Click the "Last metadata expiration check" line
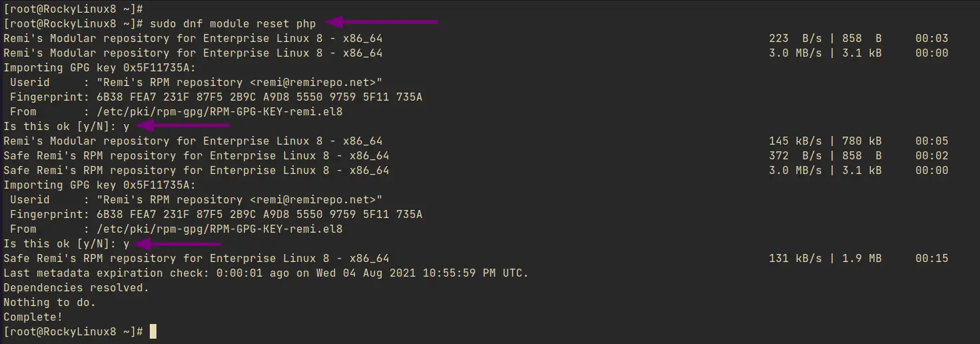This screenshot has height=344, width=980. pyautogui.click(x=266, y=273)
